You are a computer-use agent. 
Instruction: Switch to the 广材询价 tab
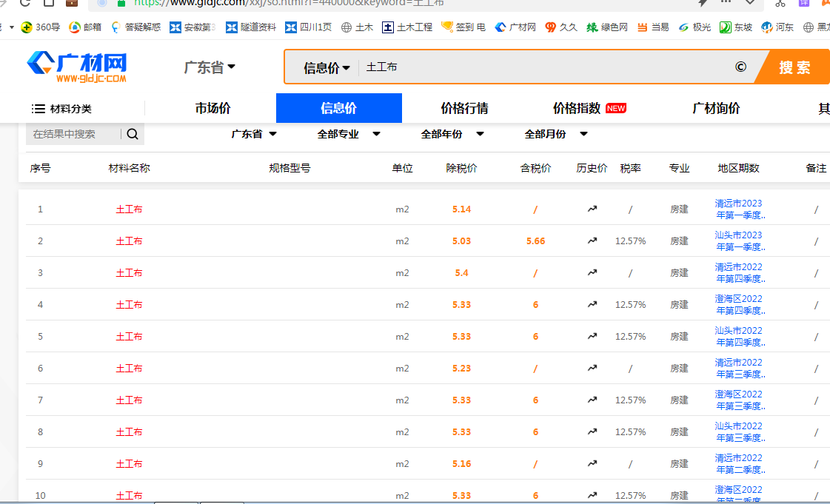click(716, 108)
